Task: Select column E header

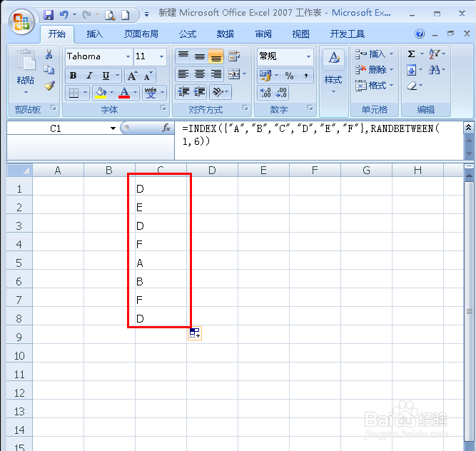Action: click(x=263, y=170)
